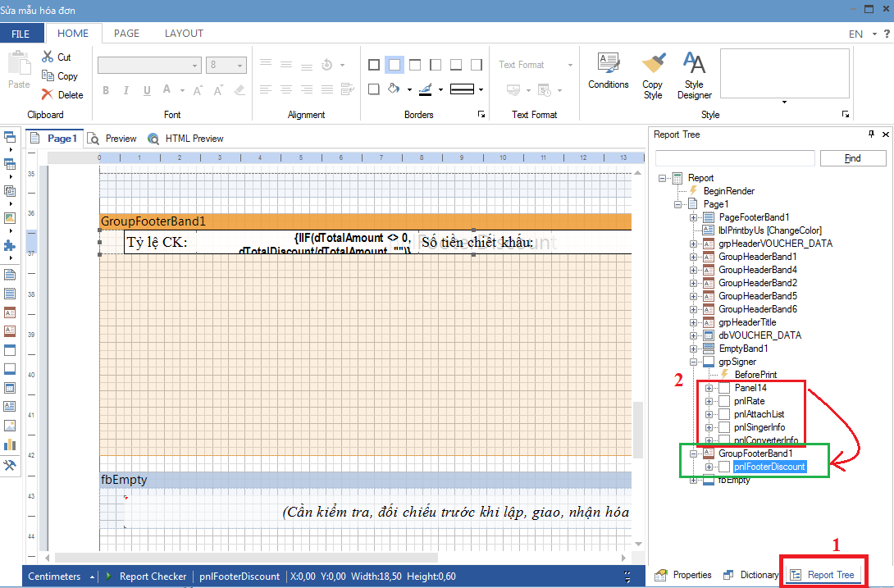
Task: Click the Paste icon
Action: pos(19,62)
